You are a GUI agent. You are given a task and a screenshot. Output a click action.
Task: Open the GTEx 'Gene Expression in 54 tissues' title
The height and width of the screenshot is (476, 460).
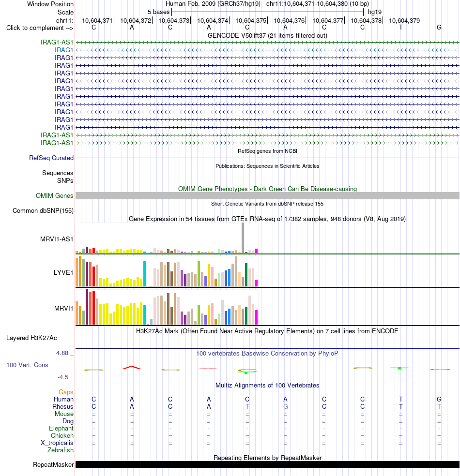(x=267, y=219)
